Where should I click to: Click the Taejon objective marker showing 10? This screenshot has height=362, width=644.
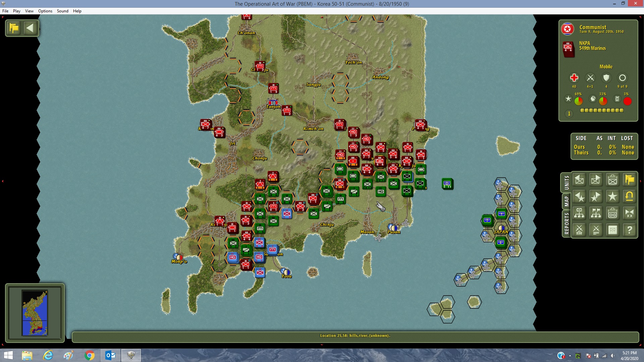[273, 103]
